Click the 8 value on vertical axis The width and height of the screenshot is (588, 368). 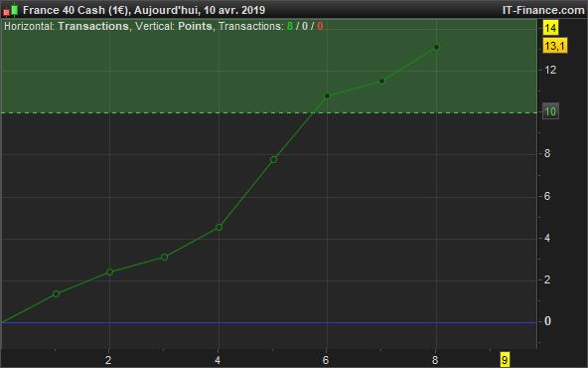click(x=547, y=153)
